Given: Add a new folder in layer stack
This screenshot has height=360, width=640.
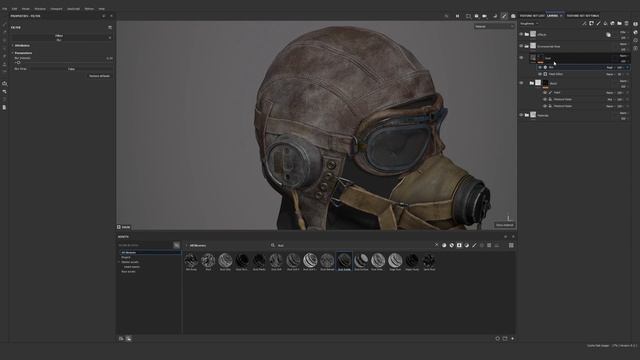Looking at the screenshot, I should 619,24.
